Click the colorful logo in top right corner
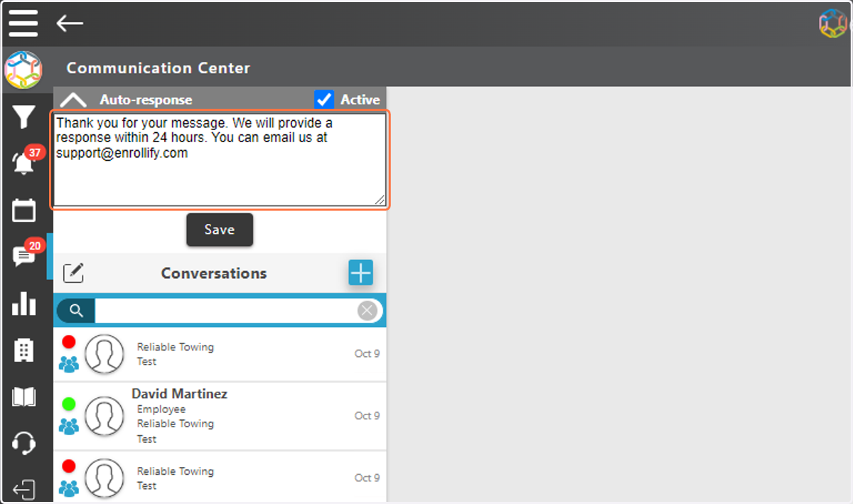The height and width of the screenshot is (504, 853). (x=832, y=23)
